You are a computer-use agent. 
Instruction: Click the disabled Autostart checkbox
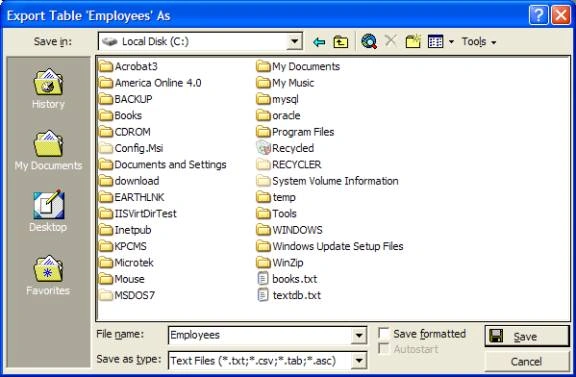pyautogui.click(x=383, y=348)
